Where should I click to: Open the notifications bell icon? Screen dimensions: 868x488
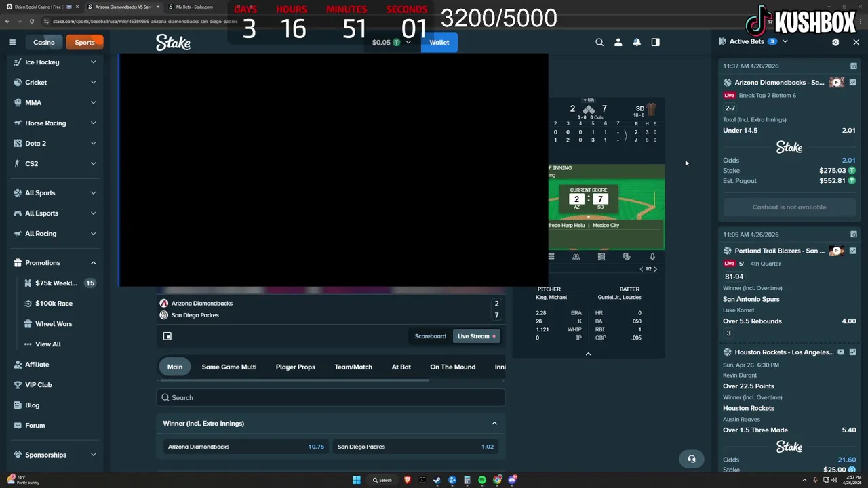coord(637,42)
